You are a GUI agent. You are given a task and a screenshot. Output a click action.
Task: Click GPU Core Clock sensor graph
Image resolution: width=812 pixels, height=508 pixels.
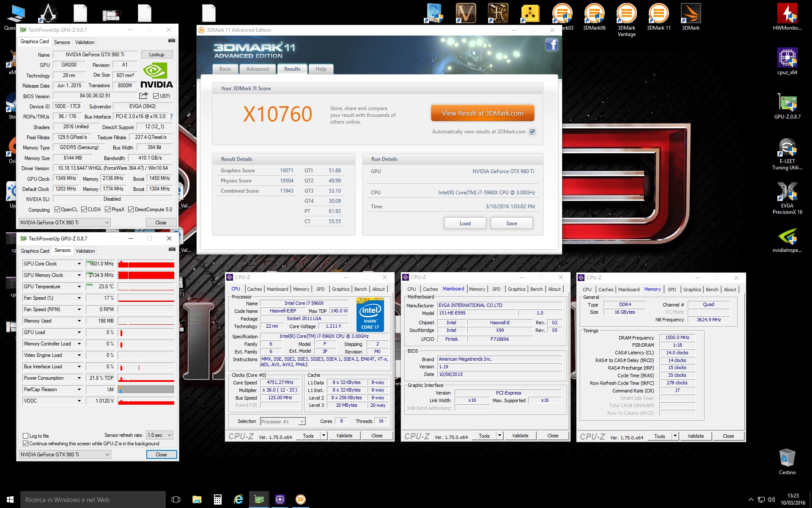(x=146, y=264)
